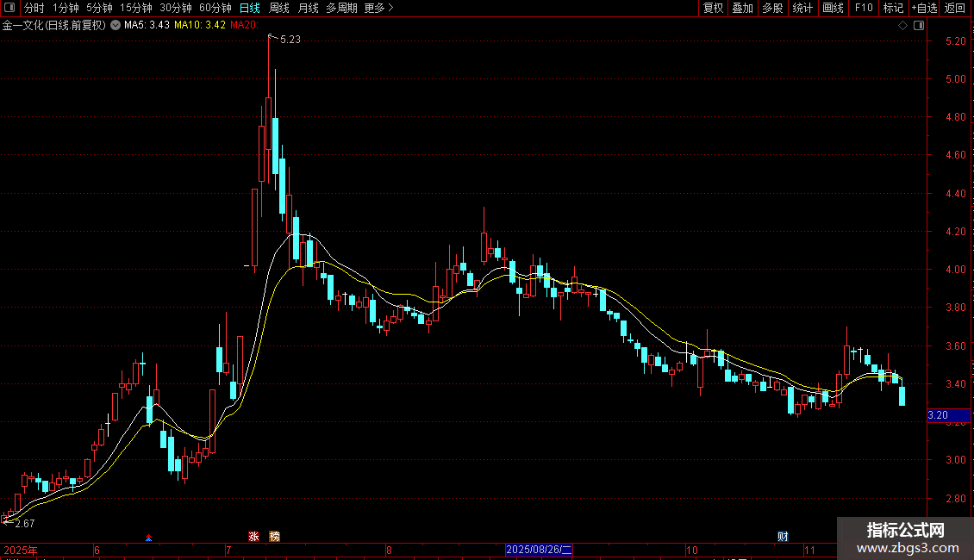Select the 15分钟 period tab
This screenshot has height=560, width=974.
click(136, 8)
